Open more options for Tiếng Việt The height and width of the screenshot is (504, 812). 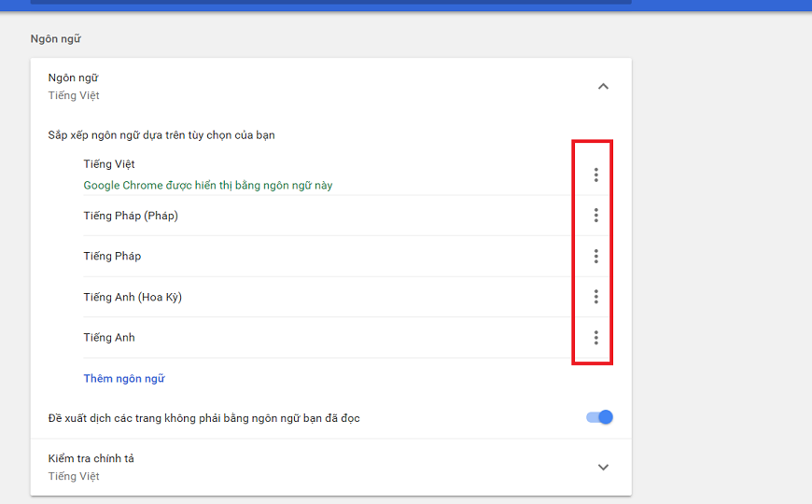coord(596,175)
